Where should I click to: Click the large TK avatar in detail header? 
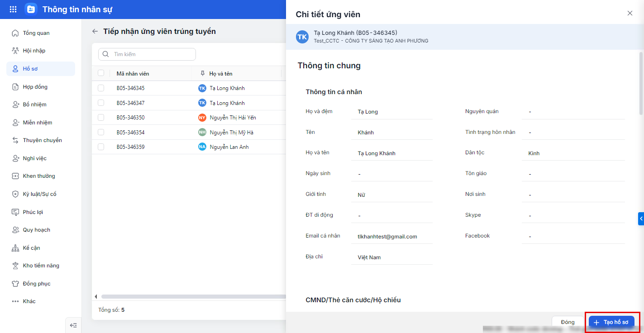point(302,37)
